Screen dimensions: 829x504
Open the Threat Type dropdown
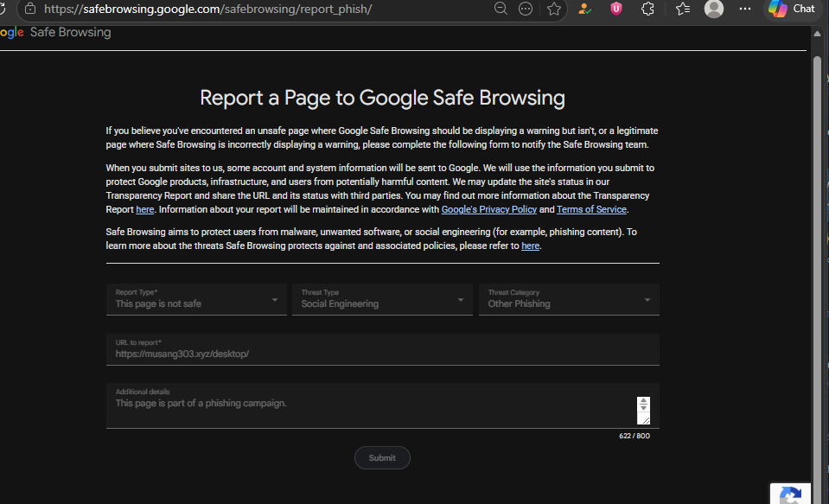pos(382,299)
